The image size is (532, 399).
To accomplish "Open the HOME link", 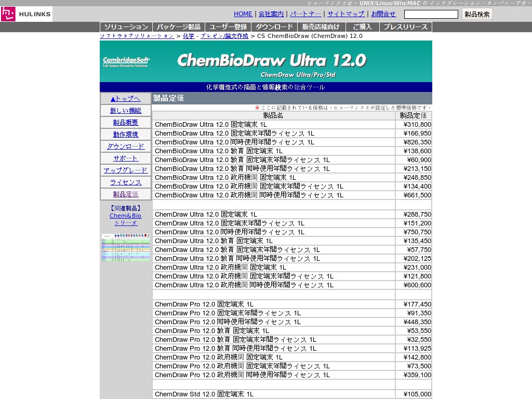I will (x=243, y=14).
